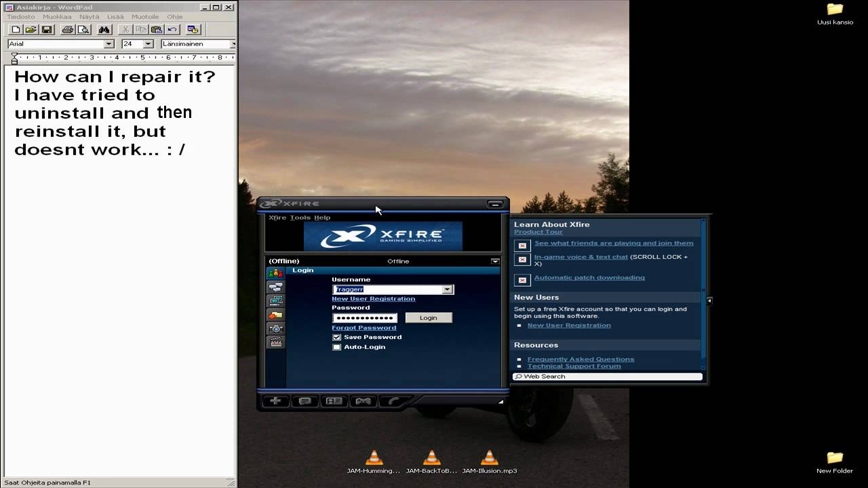The width and height of the screenshot is (868, 488).
Task: Click the Copy icon in WordPad toolbar
Action: (x=141, y=30)
